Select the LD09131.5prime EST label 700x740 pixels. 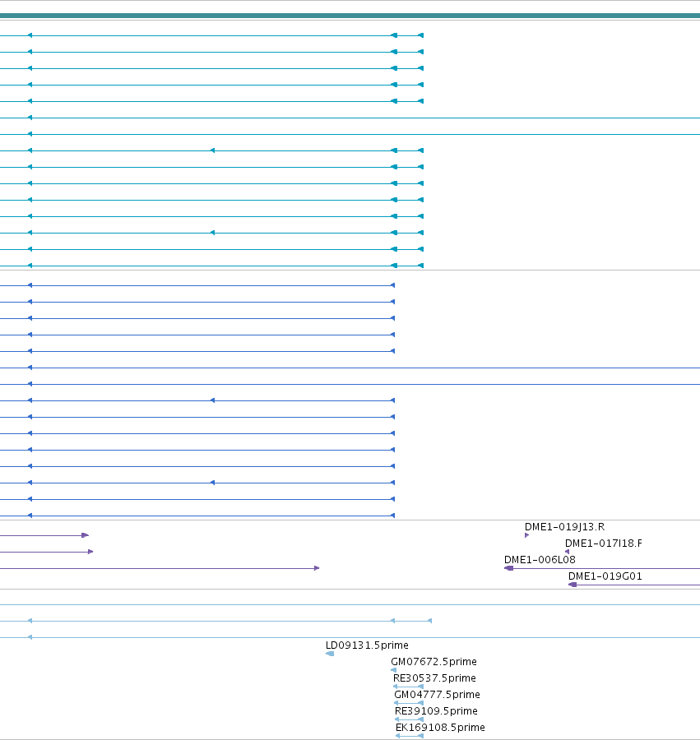[x=367, y=645]
